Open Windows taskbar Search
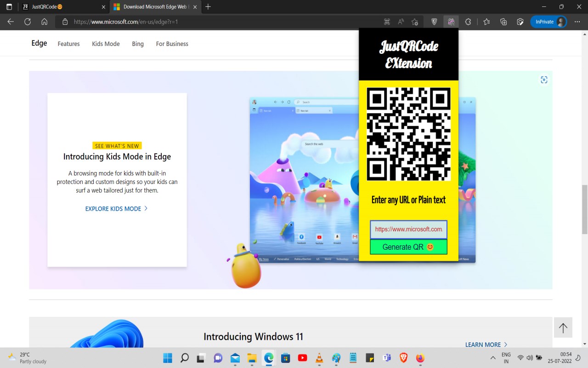The height and width of the screenshot is (368, 588). 185,358
